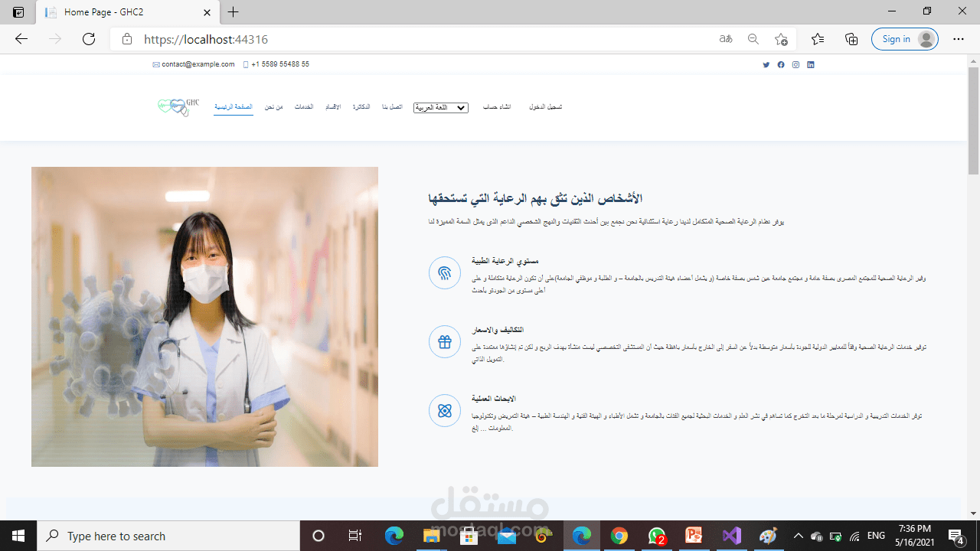Image resolution: width=980 pixels, height=551 pixels.
Task: Select the Services navigation menu item
Action: [304, 107]
